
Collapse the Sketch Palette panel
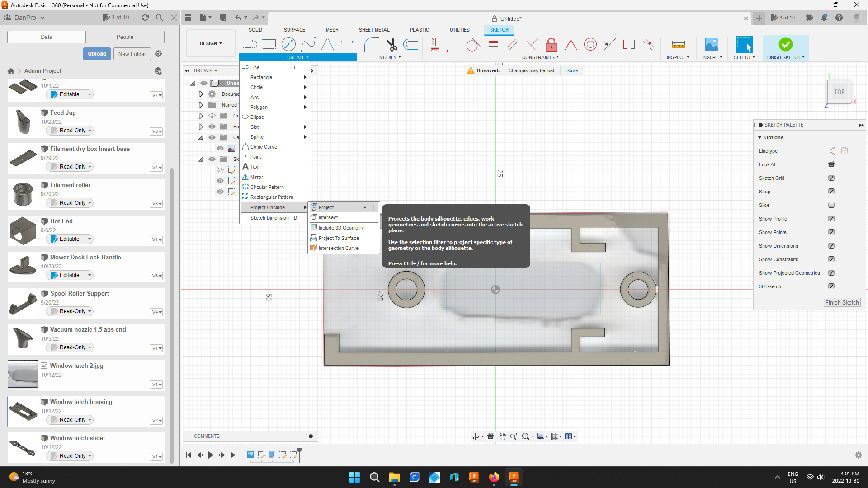[x=861, y=125]
